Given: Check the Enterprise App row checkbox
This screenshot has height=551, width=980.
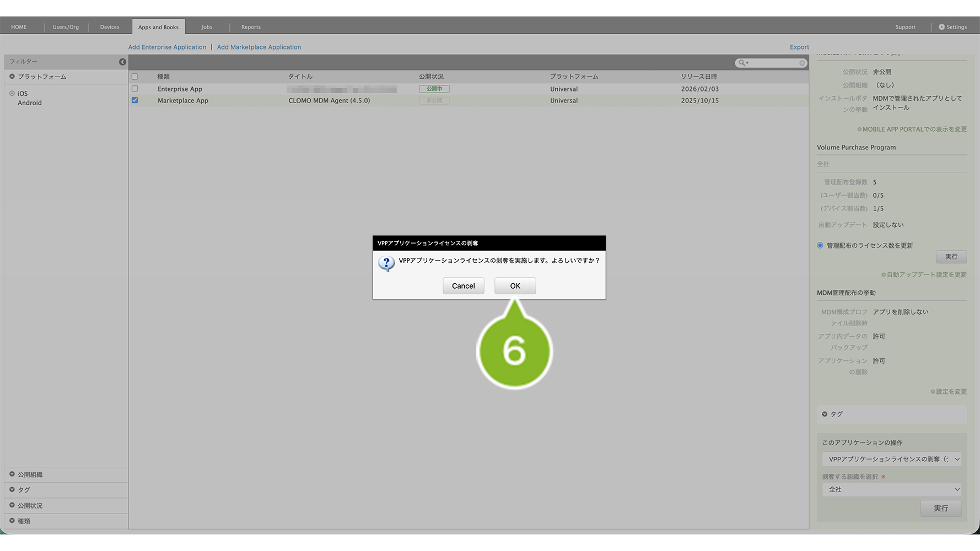Looking at the screenshot, I should [x=135, y=89].
